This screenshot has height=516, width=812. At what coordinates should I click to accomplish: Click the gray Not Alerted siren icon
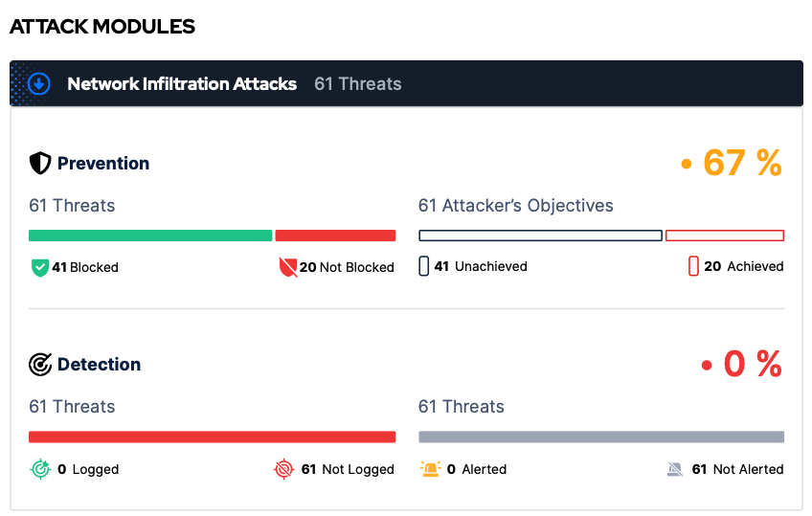[x=675, y=469]
